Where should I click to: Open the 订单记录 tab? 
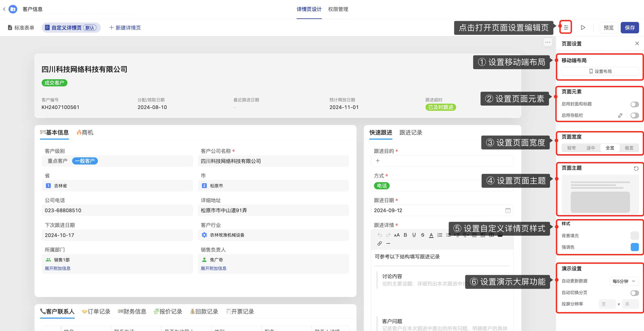pyautogui.click(x=96, y=312)
